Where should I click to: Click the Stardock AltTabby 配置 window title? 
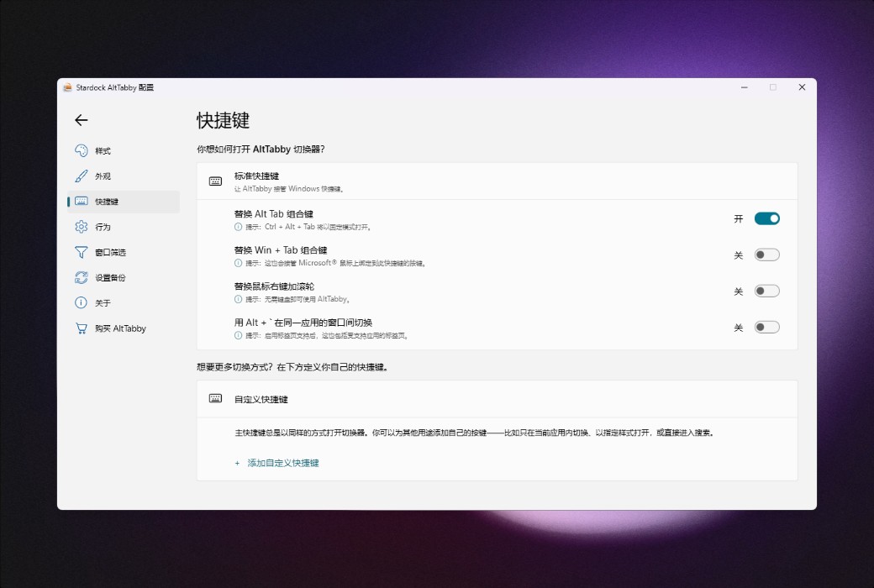tap(115, 87)
